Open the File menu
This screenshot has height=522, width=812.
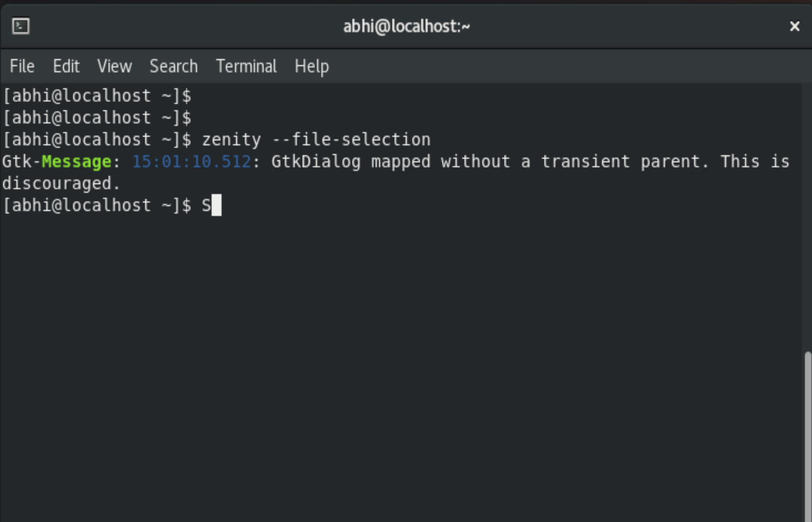[x=22, y=66]
